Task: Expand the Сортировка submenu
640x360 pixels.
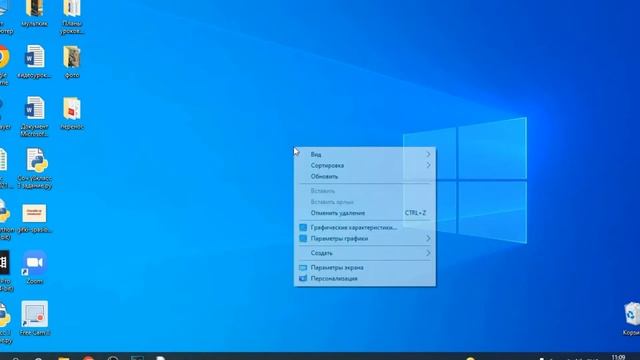Action: coord(364,165)
